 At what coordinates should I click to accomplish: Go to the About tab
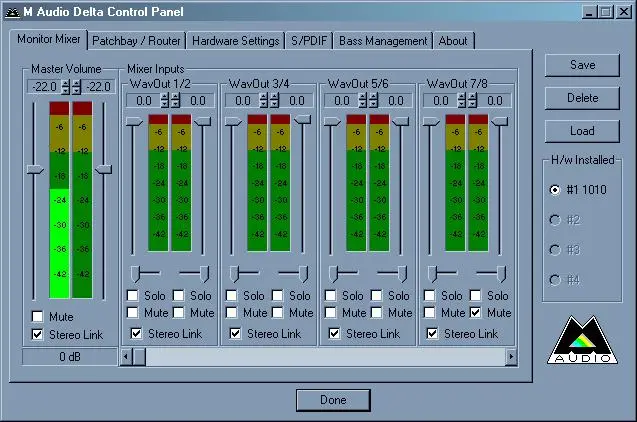453,41
